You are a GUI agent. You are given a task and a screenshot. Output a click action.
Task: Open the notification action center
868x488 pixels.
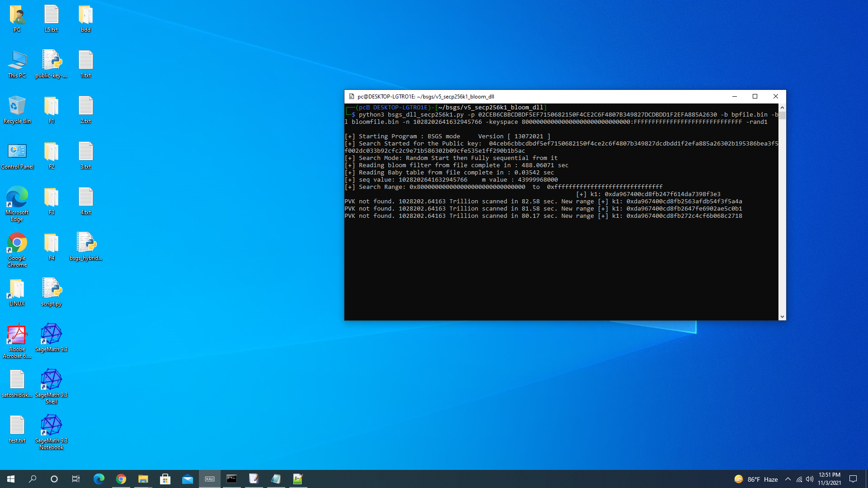coord(853,479)
